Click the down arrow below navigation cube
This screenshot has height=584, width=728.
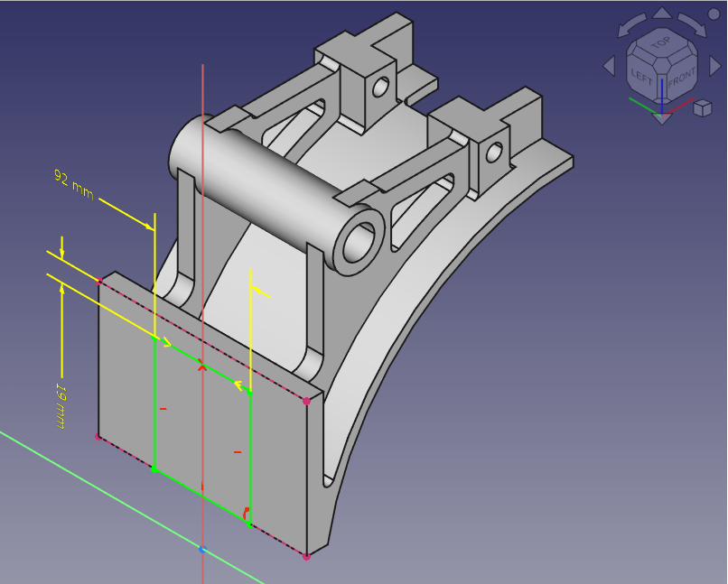[662, 118]
